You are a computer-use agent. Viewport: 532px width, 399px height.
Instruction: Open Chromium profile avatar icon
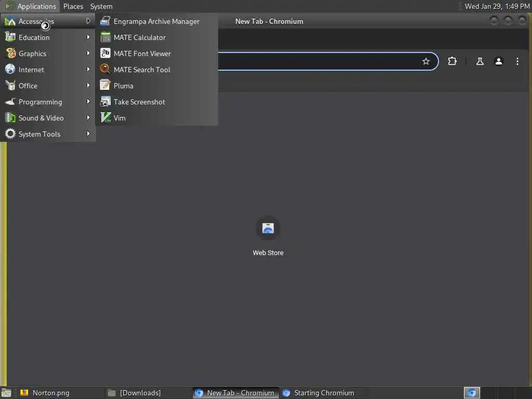[498, 61]
